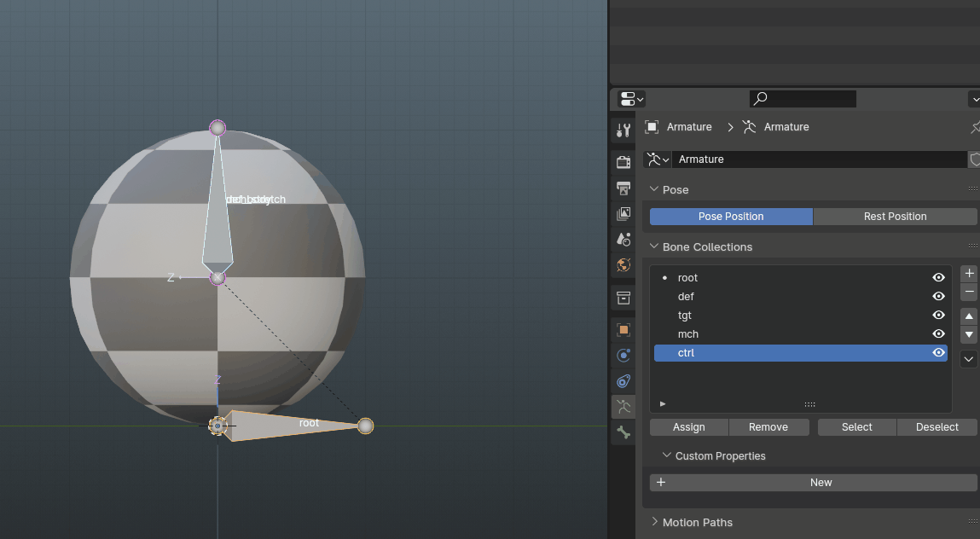The height and width of the screenshot is (539, 980).
Task: Switch to the Output properties icon
Action: point(623,188)
